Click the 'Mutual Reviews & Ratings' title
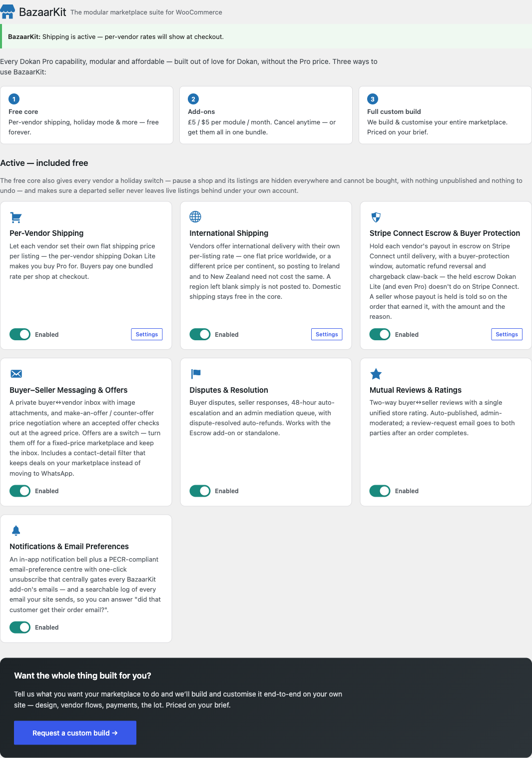The width and height of the screenshot is (532, 758). click(416, 390)
